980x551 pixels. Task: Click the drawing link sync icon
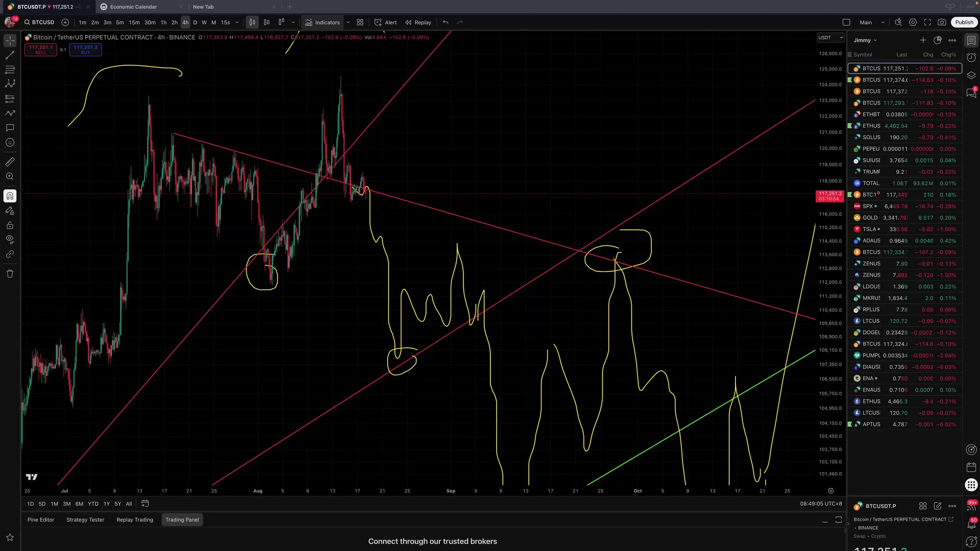[x=10, y=254]
